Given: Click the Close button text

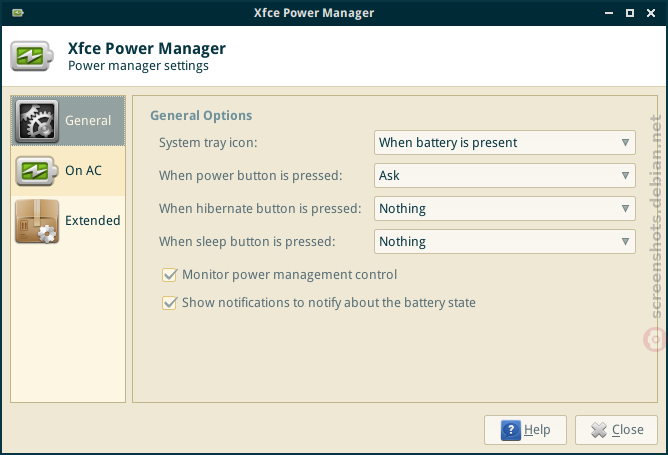Looking at the screenshot, I should pyautogui.click(x=628, y=429).
